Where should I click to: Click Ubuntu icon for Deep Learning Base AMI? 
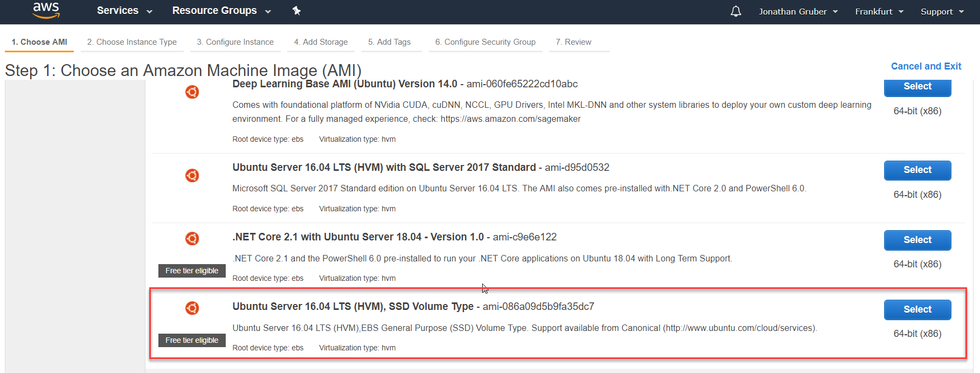pyautogui.click(x=192, y=92)
